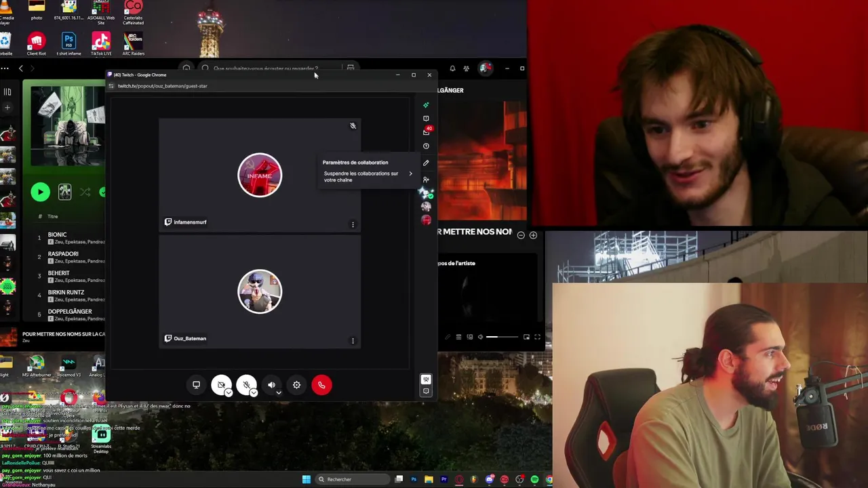Open Guest Star settings gear
The width and height of the screenshot is (868, 488).
pyautogui.click(x=296, y=385)
